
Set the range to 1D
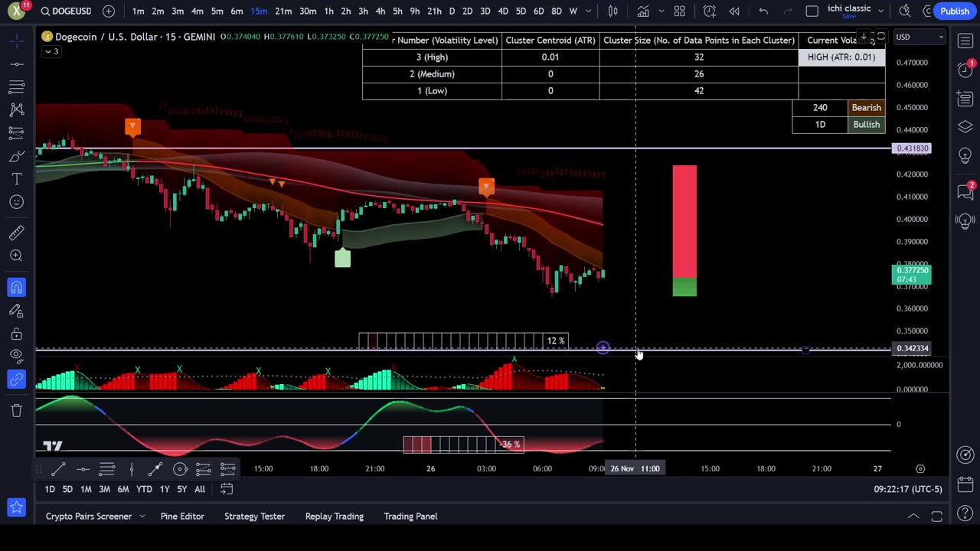50,489
